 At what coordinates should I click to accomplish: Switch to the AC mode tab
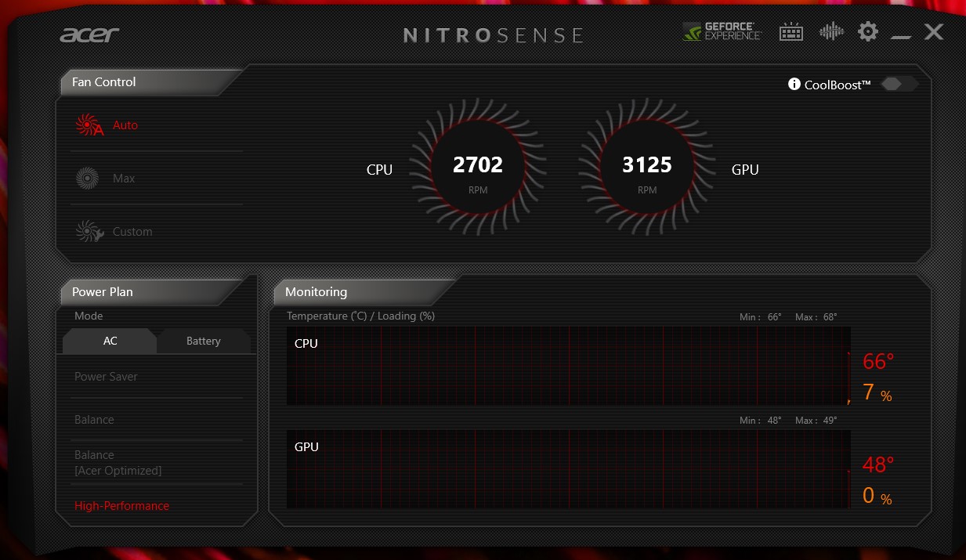pyautogui.click(x=110, y=341)
